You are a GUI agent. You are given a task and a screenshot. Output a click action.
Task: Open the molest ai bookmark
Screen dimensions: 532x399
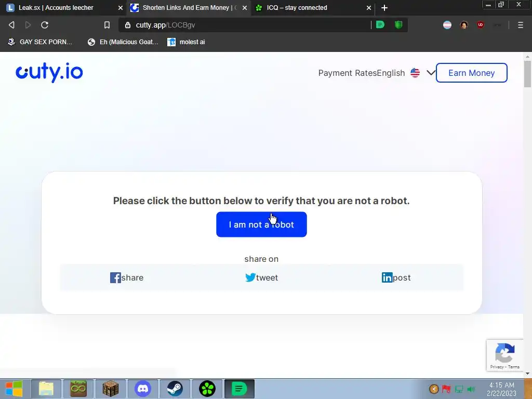[x=187, y=42]
